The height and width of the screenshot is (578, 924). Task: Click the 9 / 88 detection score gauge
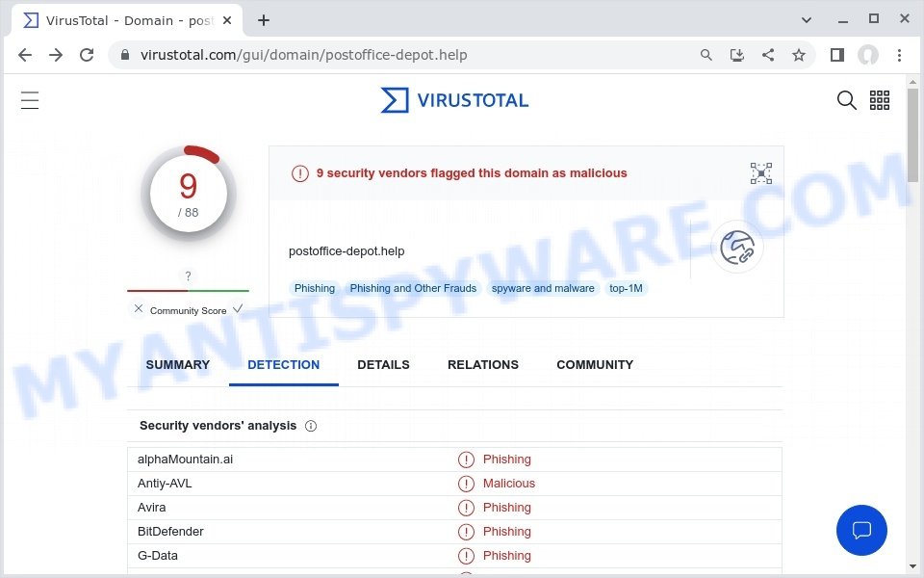(188, 194)
